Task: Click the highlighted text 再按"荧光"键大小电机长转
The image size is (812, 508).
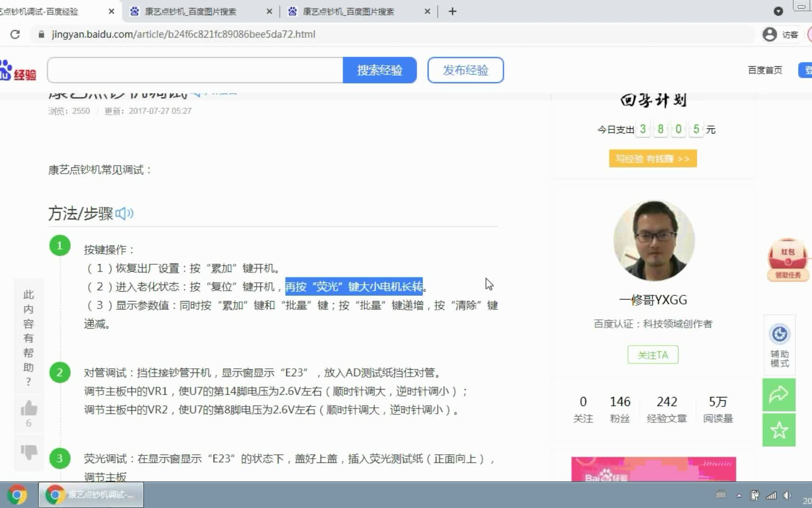Action: coord(354,286)
